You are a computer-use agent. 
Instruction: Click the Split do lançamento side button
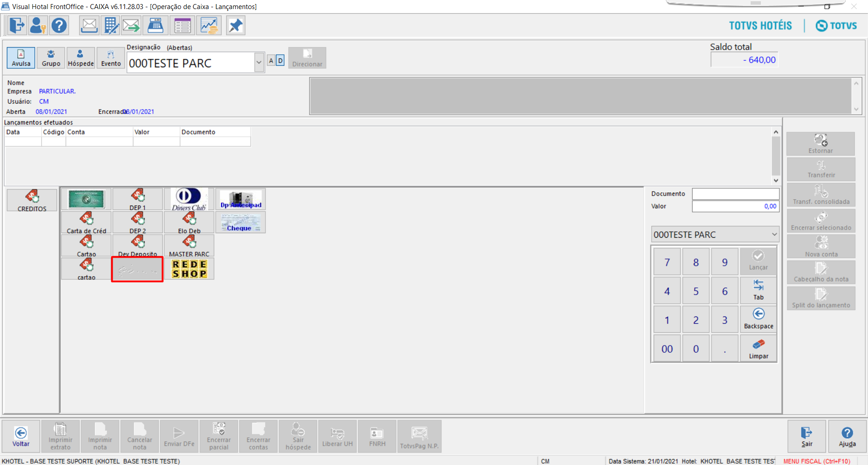tap(821, 298)
